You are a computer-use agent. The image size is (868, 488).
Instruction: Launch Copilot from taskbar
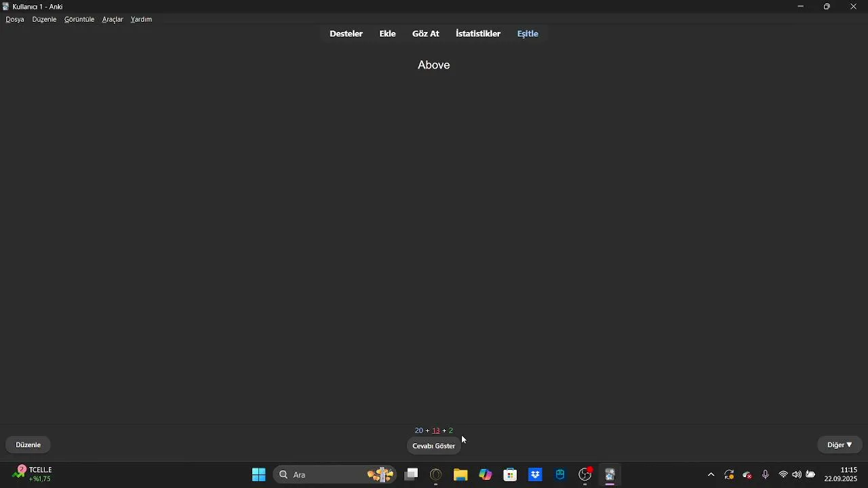pos(486,475)
